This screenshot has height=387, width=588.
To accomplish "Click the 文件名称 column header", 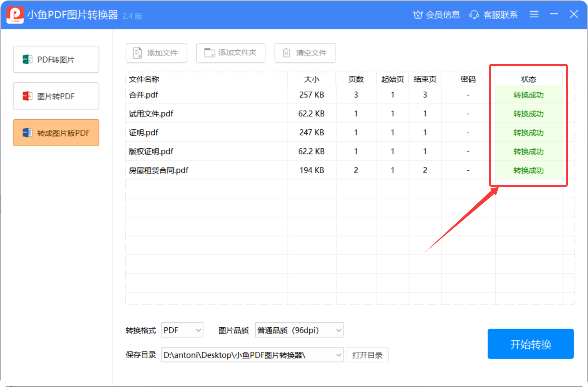I will click(144, 79).
